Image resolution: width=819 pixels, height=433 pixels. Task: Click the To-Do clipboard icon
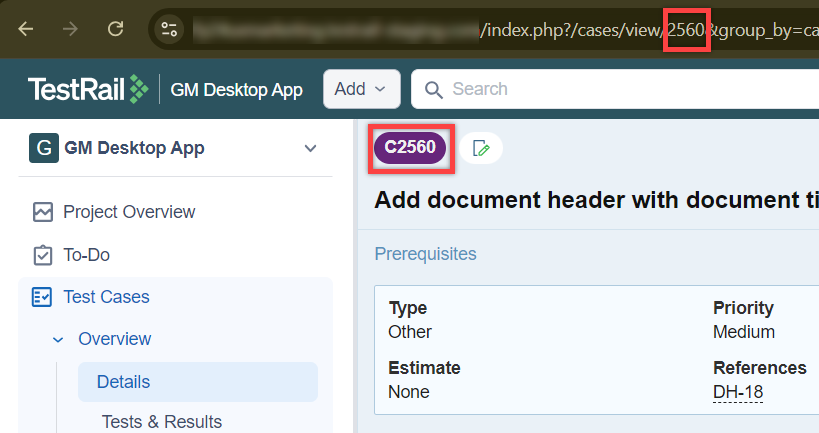point(43,255)
